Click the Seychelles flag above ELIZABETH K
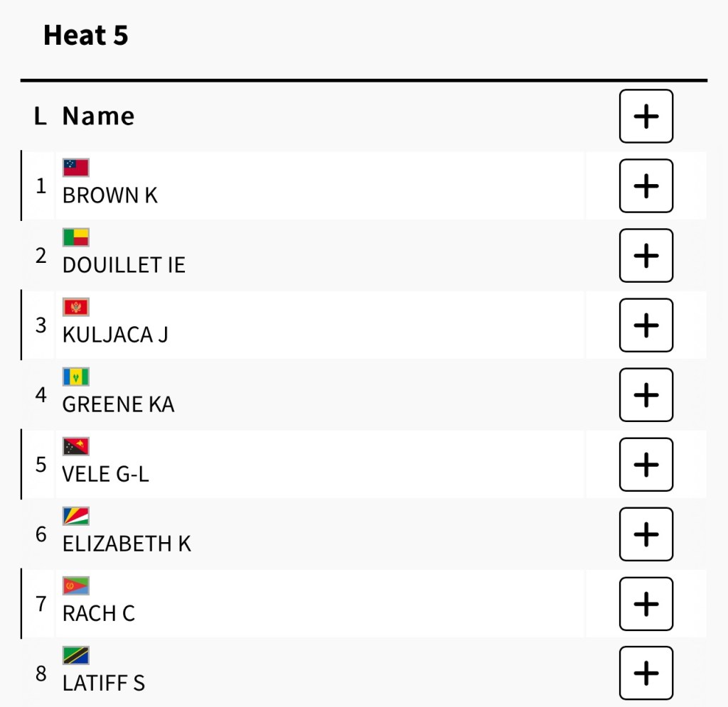728x707 pixels. (75, 516)
